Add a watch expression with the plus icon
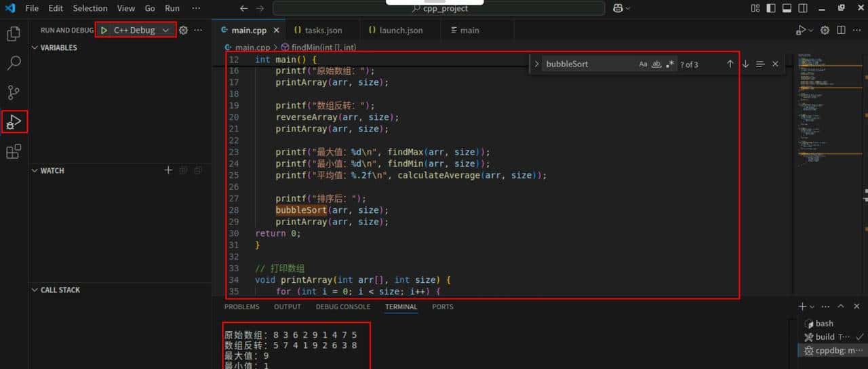Viewport: 868px width, 369px height. click(169, 170)
